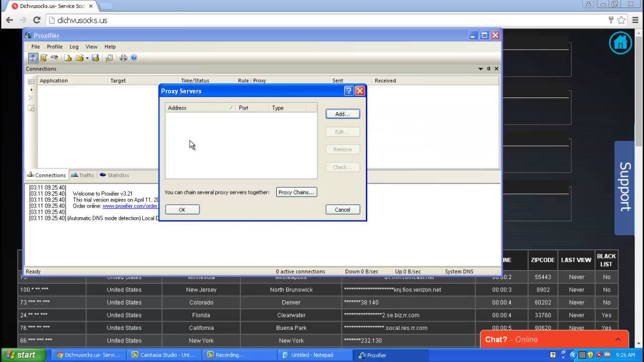644x362 pixels.
Task: Click Chrome's back arrow
Action: pos(10,20)
